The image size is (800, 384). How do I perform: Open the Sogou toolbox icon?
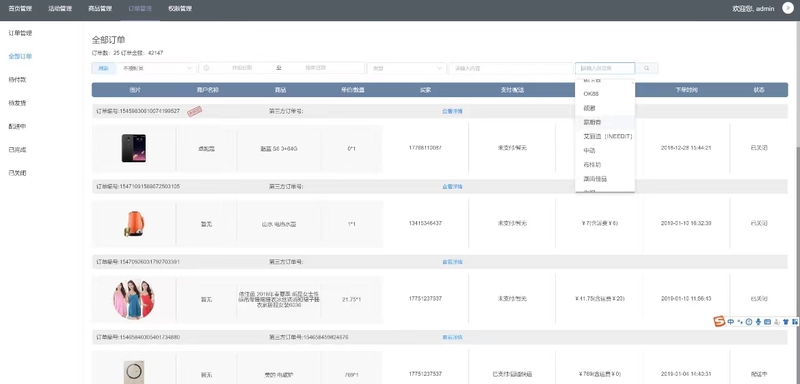(794, 322)
